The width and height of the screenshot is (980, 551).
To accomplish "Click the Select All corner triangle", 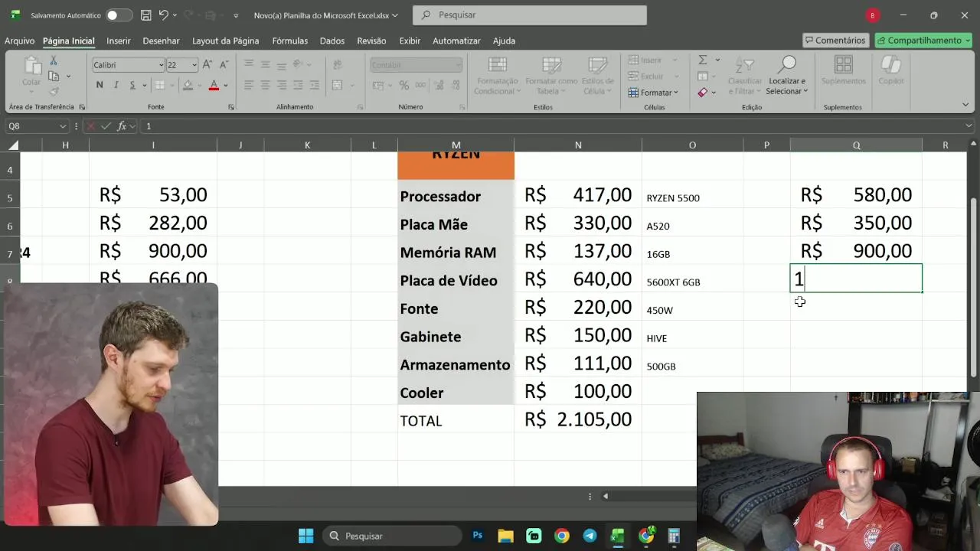I will [13, 145].
